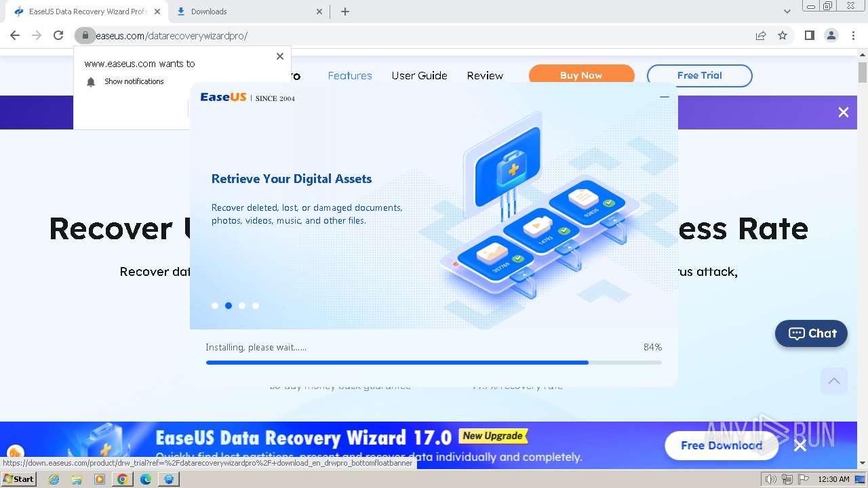Click the New Upgrade badge
Image resolution: width=868 pixels, height=488 pixels.
pos(494,436)
